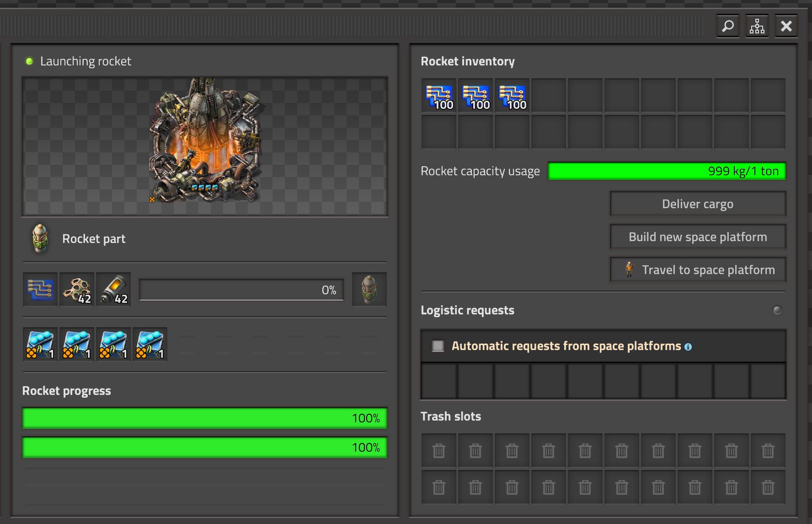Click the rocket silo preview image
This screenshot has width=812, height=524.
pos(205,146)
